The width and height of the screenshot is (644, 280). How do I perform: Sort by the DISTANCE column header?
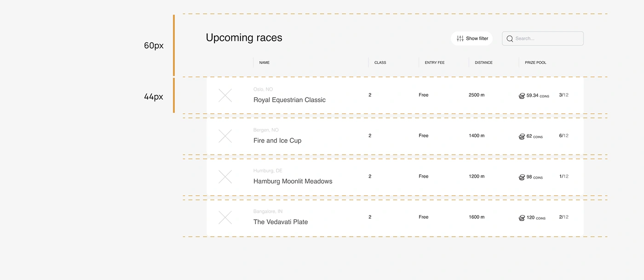(x=483, y=63)
